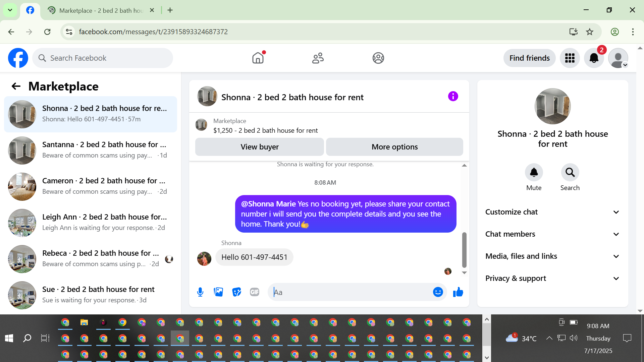Expand the Customize chat section
This screenshot has height=362, width=644.
553,212
